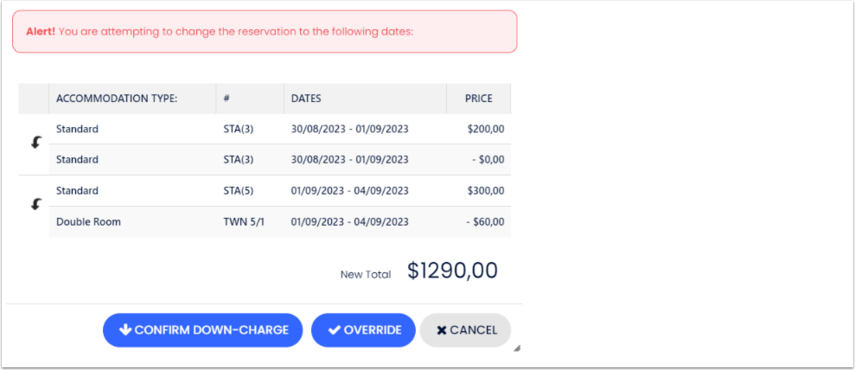Click the Override button
Screen dimensions: 855x370
coord(363,330)
